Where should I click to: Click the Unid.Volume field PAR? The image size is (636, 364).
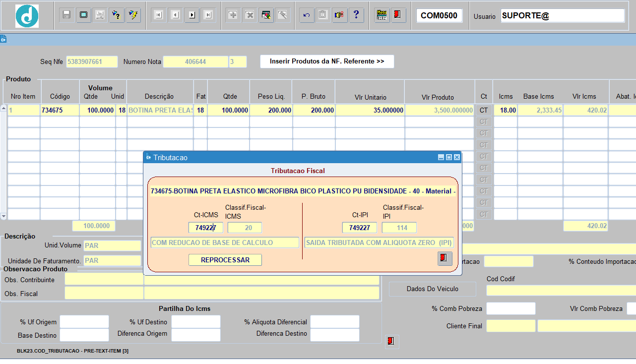point(112,245)
